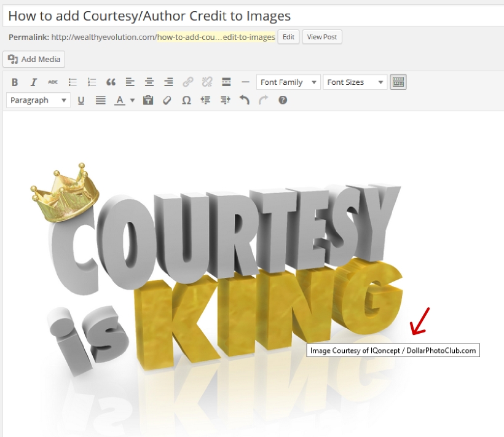Click the View Post button

tap(321, 37)
